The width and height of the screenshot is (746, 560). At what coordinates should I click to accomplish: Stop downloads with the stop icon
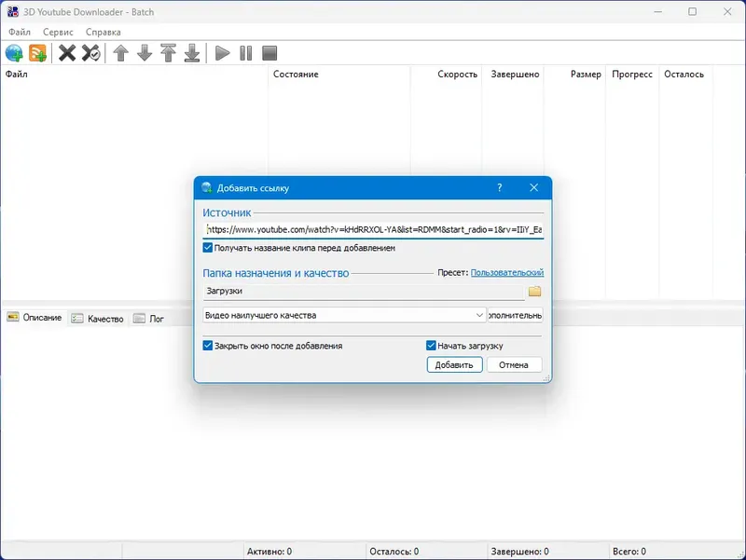(x=269, y=53)
